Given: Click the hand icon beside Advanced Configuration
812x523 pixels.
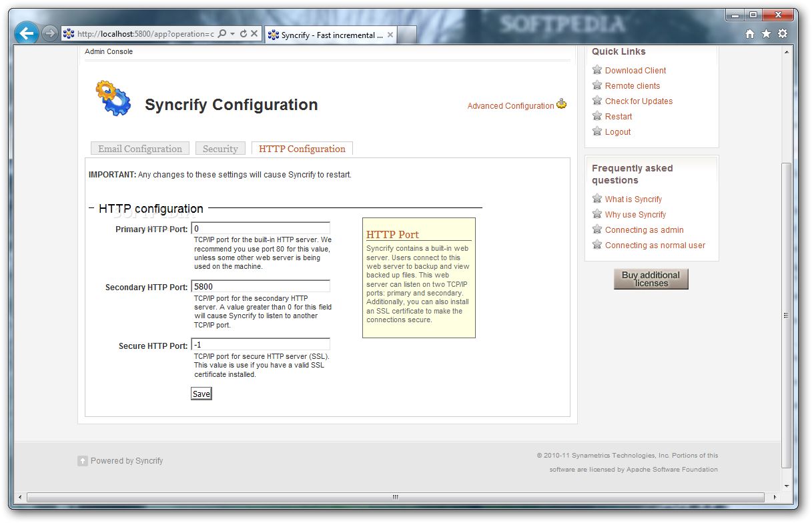Looking at the screenshot, I should (x=562, y=104).
